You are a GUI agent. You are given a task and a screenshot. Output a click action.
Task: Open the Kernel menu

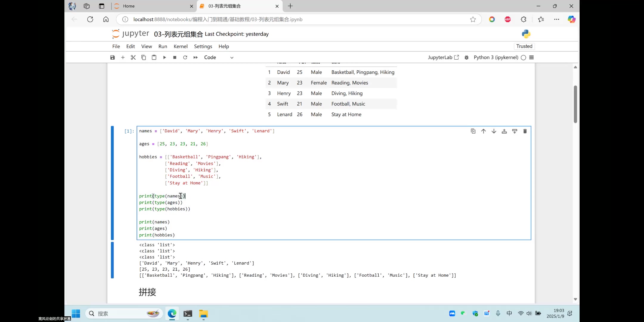(x=181, y=47)
